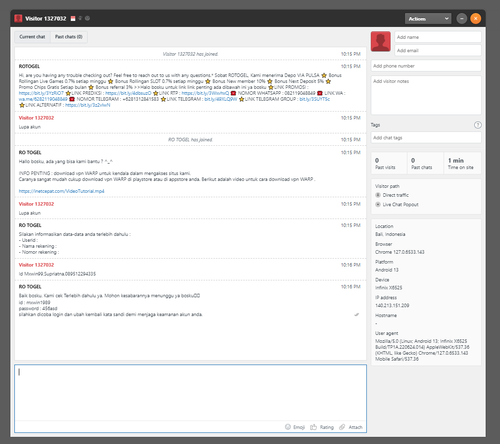
Task: Open the bit.ly link after LINK ALTERNATIF
Action: point(88,105)
